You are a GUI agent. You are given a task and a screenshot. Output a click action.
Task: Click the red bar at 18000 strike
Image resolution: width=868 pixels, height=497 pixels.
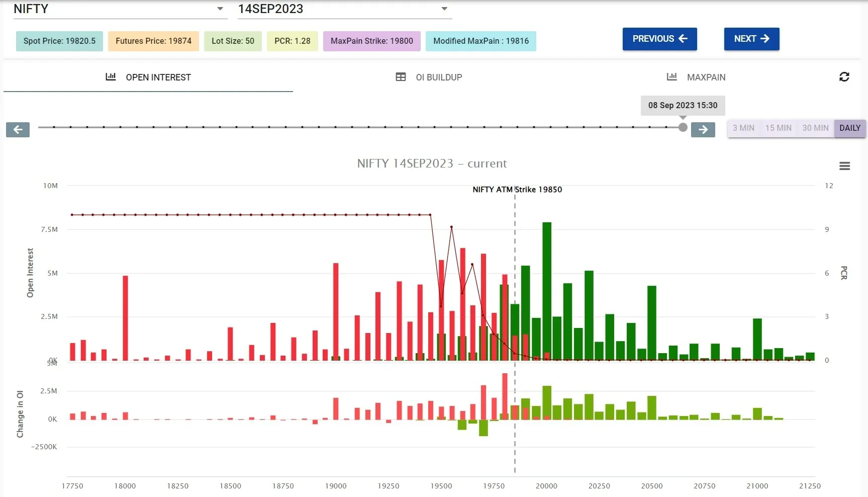coord(125,318)
